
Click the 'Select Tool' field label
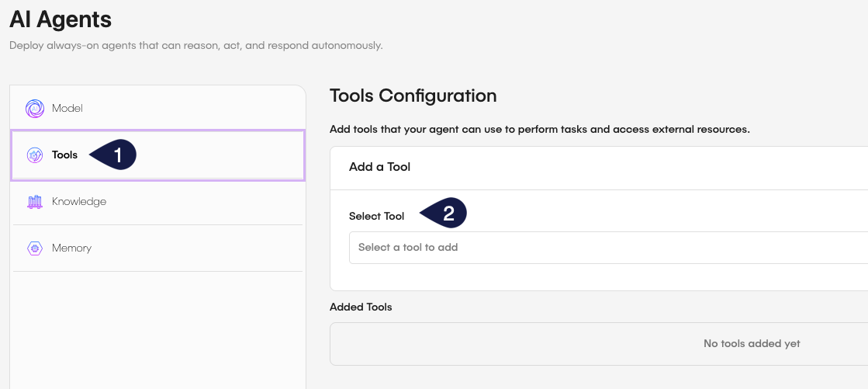click(376, 217)
